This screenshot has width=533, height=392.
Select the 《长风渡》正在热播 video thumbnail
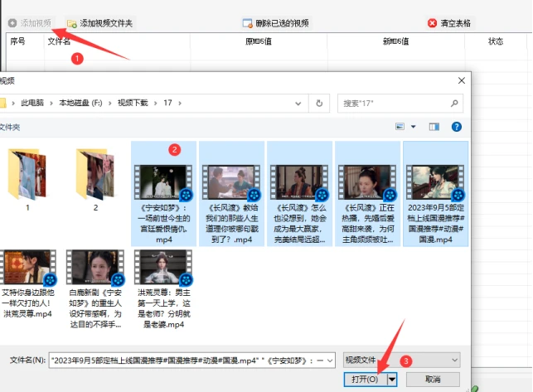pos(367,182)
